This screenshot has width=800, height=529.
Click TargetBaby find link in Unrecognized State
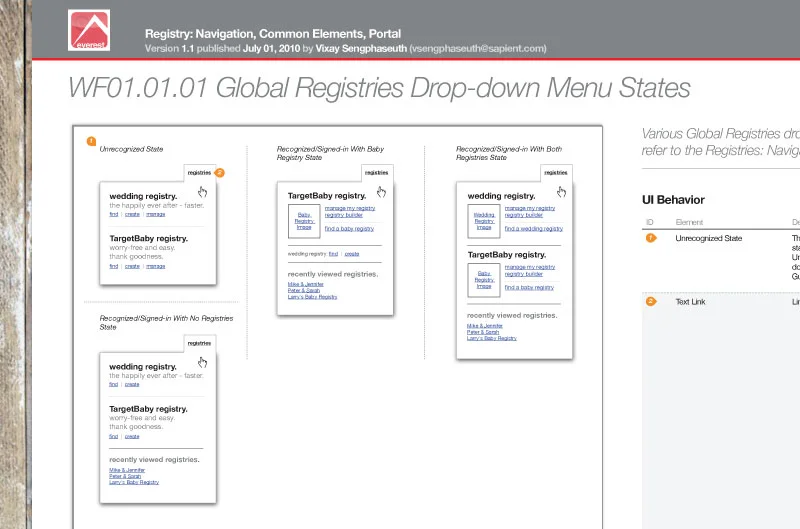[x=114, y=266]
